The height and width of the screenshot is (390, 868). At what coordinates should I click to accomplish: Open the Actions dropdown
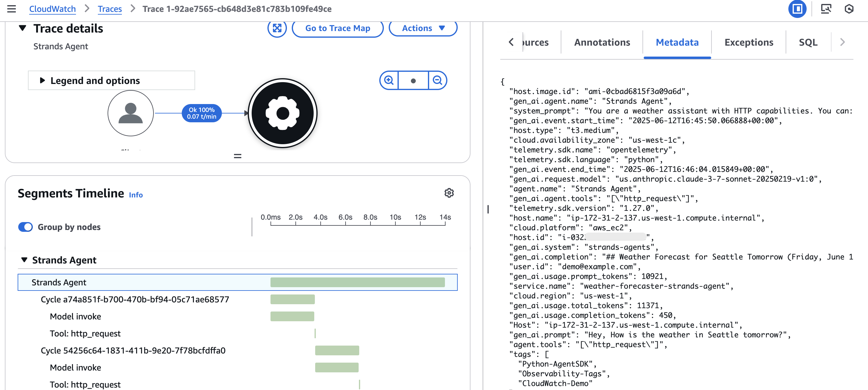pos(422,28)
